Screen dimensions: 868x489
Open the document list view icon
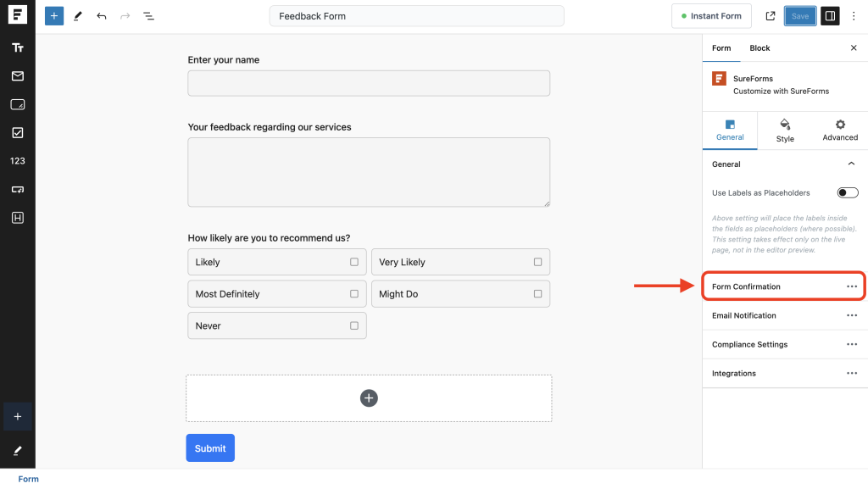[149, 15]
